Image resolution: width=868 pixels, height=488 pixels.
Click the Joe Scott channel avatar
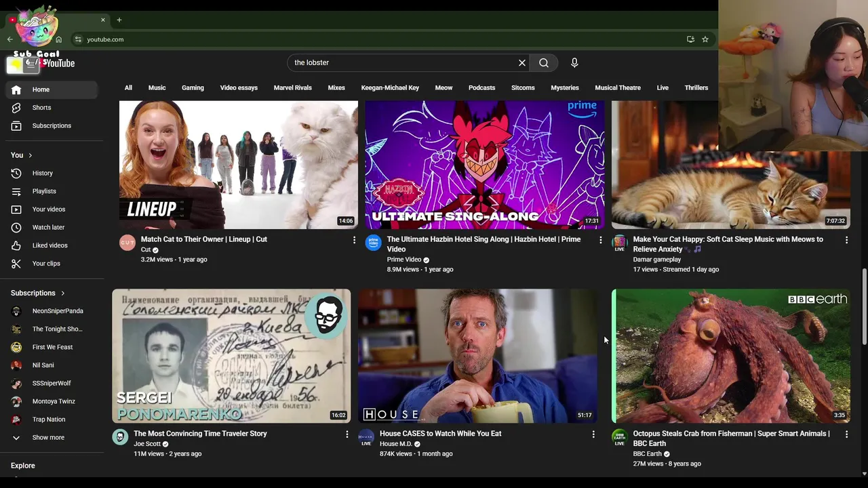click(120, 436)
